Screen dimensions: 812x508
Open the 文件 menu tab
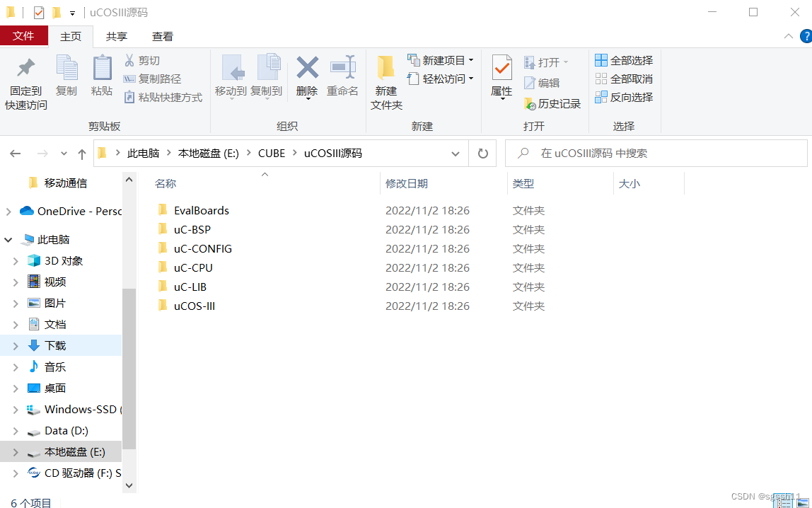click(24, 36)
